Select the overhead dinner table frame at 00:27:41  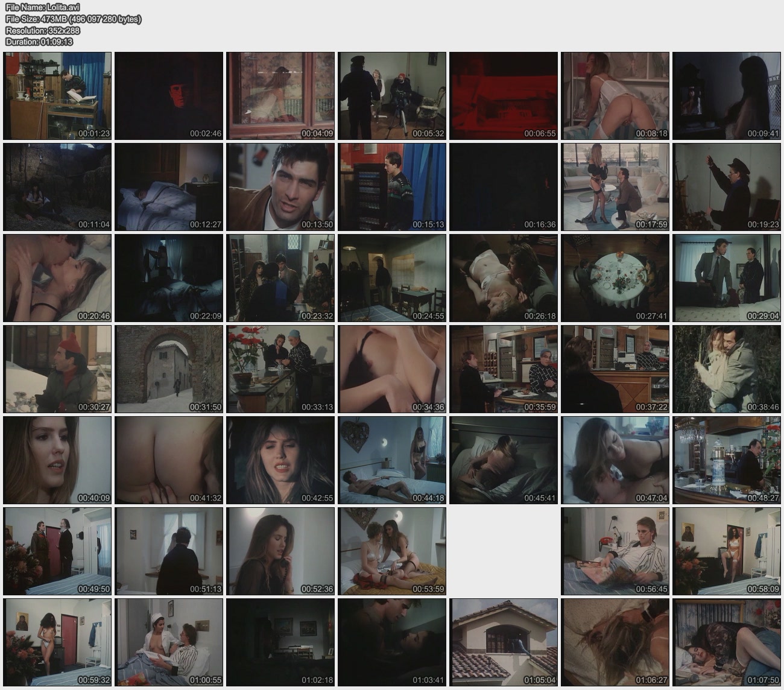pos(615,278)
